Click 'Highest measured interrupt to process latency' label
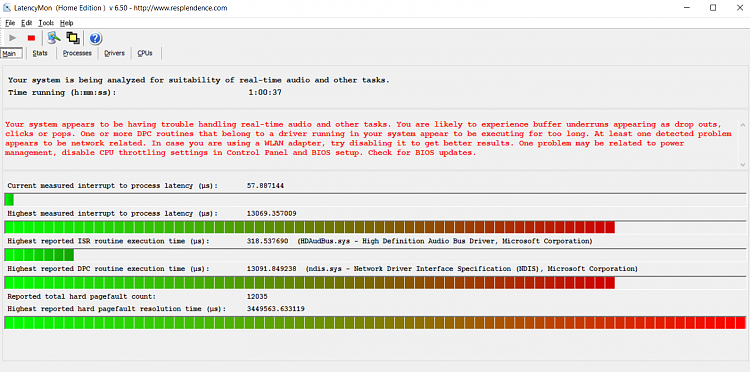 tap(112, 213)
